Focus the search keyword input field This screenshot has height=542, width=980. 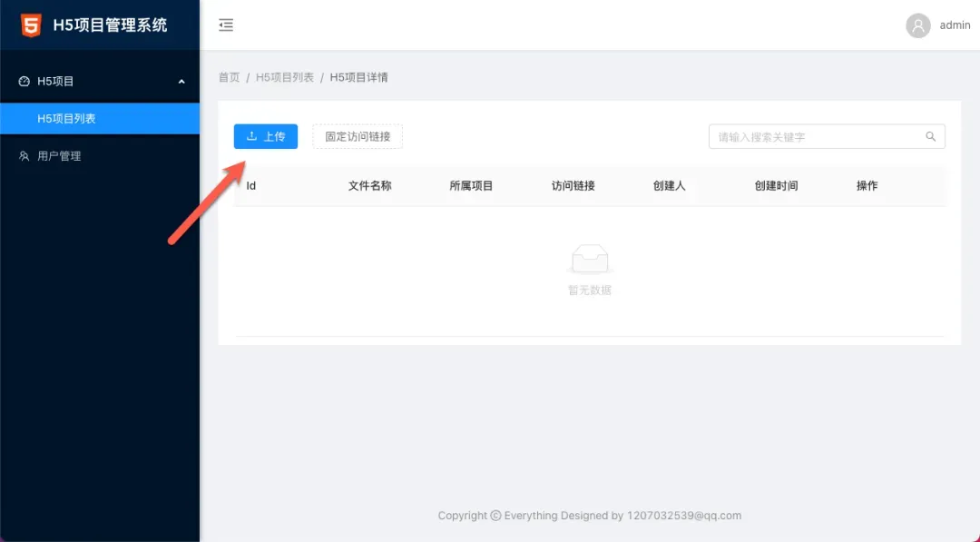click(x=817, y=137)
